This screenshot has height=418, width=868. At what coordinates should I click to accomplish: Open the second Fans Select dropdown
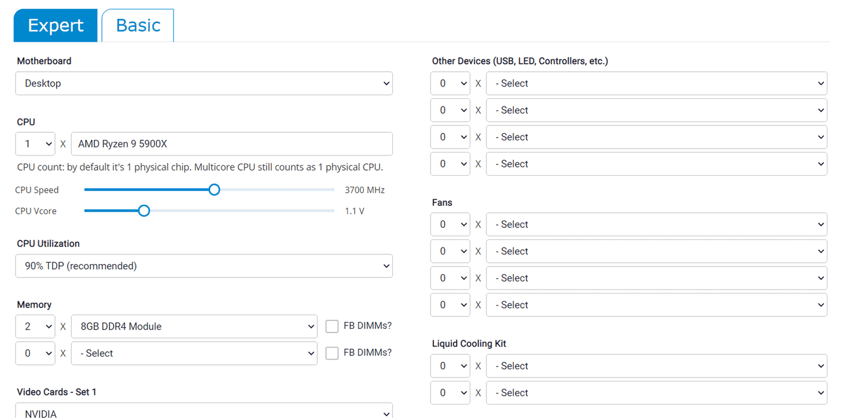click(x=656, y=251)
